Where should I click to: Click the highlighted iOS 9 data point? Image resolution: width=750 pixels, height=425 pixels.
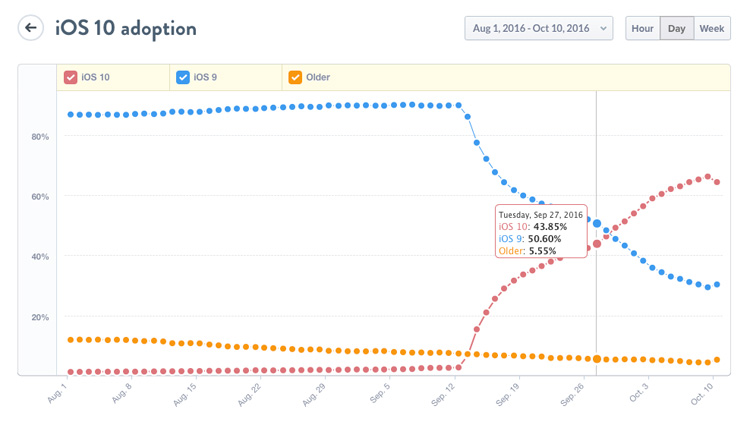click(x=597, y=223)
